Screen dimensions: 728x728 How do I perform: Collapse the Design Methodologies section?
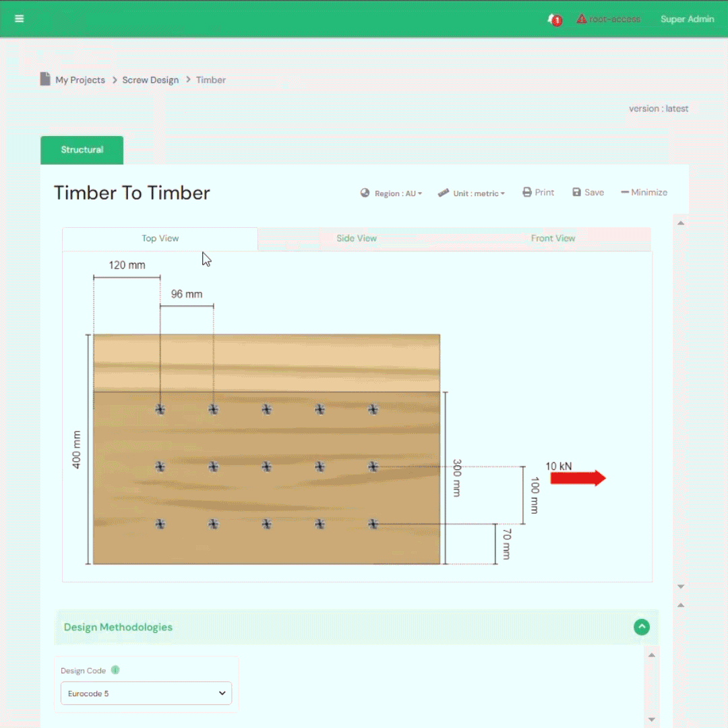[x=641, y=627]
